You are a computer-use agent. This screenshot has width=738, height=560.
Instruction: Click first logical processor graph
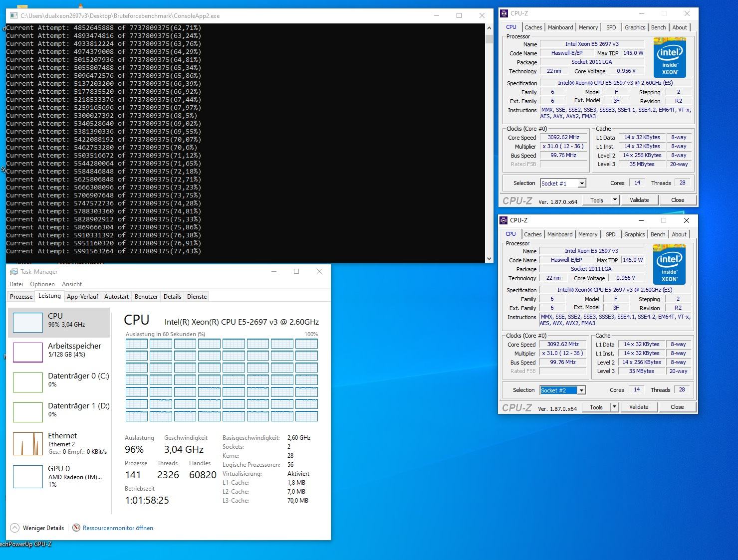click(137, 344)
